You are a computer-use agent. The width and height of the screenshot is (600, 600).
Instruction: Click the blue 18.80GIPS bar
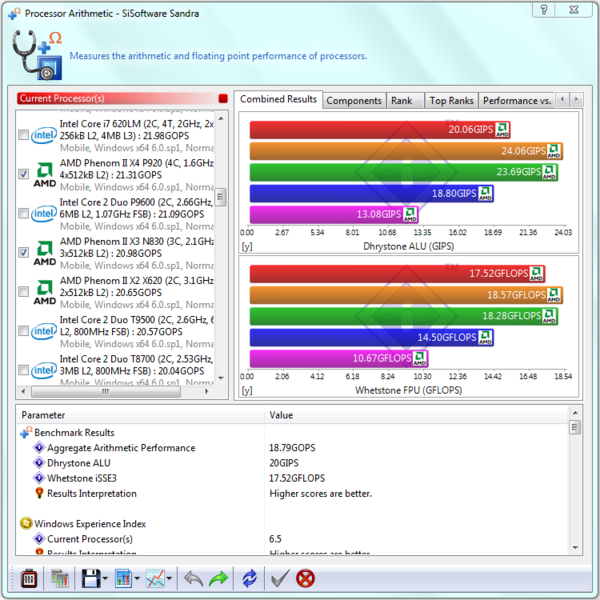(x=372, y=193)
